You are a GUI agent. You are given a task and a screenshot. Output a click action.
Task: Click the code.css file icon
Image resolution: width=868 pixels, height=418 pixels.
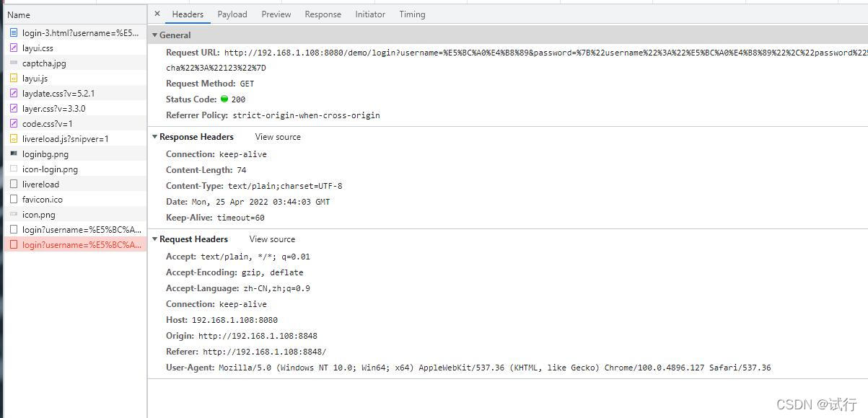[x=14, y=123]
